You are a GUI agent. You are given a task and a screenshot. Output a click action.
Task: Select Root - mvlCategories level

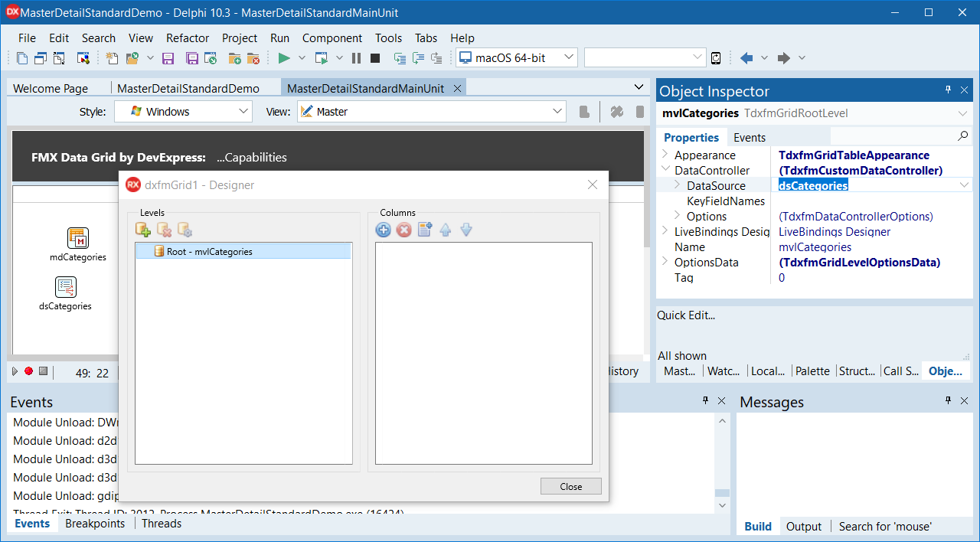click(243, 251)
